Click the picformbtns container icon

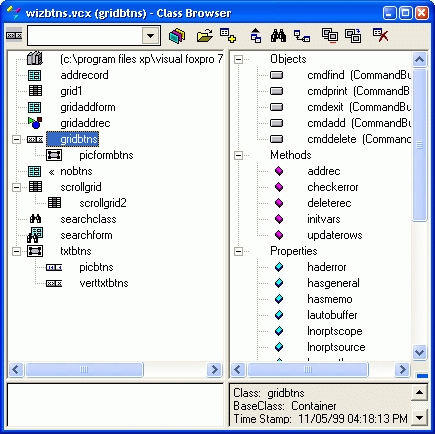tap(54, 155)
